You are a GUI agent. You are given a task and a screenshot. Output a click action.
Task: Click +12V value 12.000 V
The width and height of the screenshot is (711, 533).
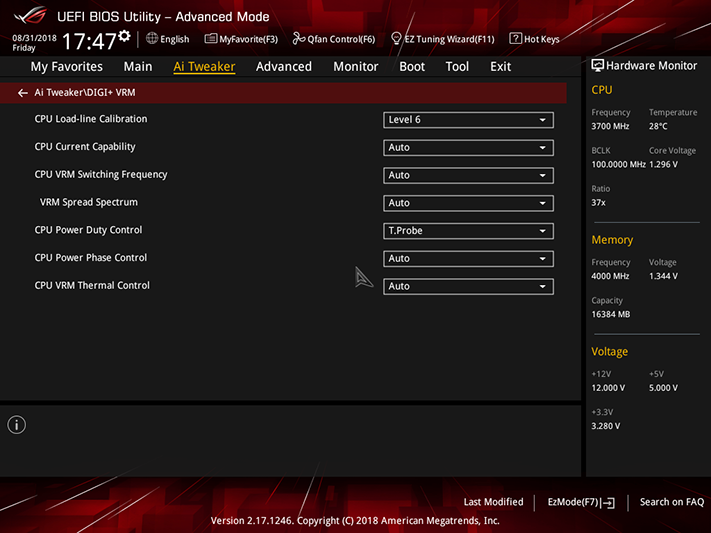click(608, 388)
